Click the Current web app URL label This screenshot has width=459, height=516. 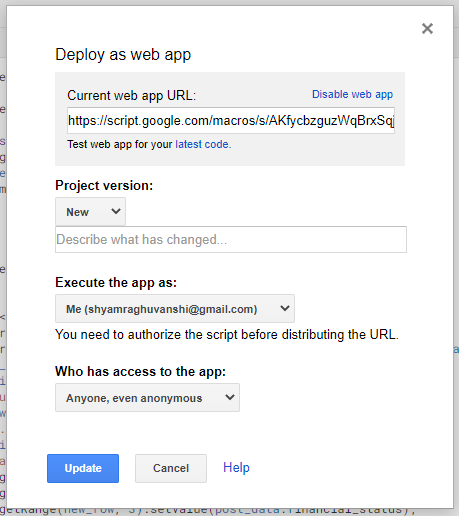(132, 96)
